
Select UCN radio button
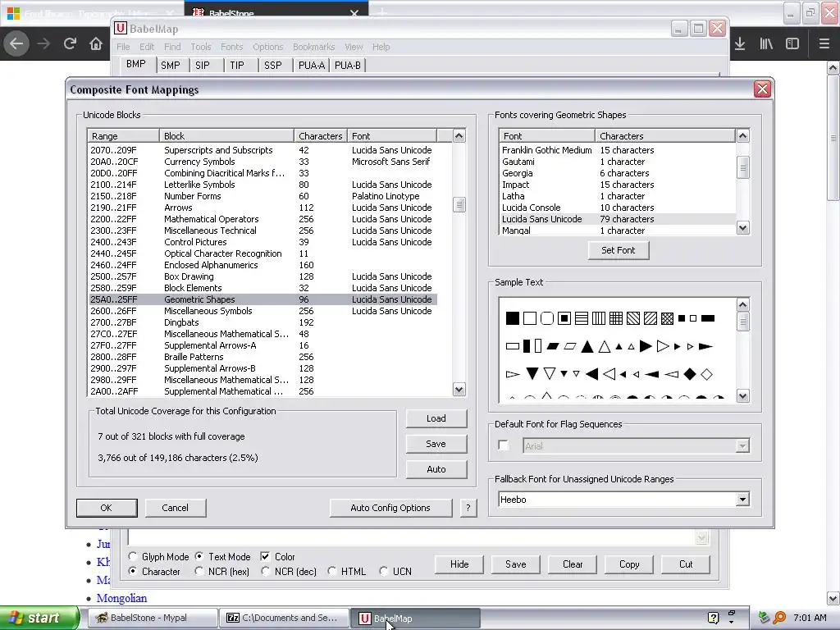click(383, 572)
